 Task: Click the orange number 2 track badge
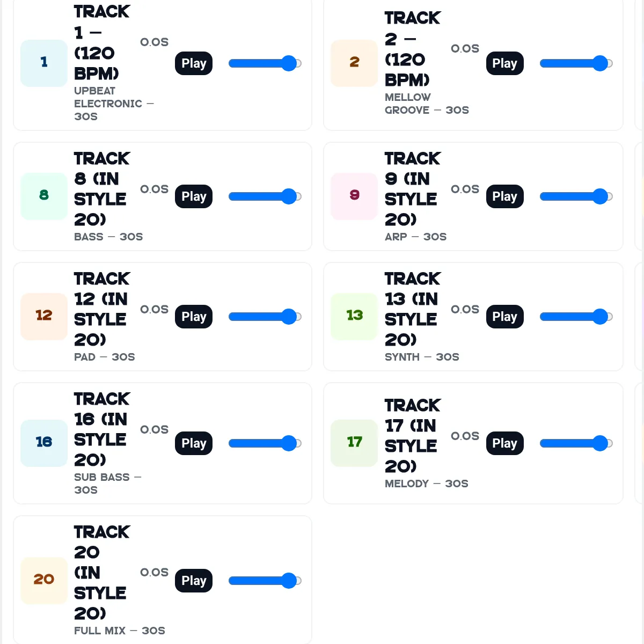coord(355,63)
